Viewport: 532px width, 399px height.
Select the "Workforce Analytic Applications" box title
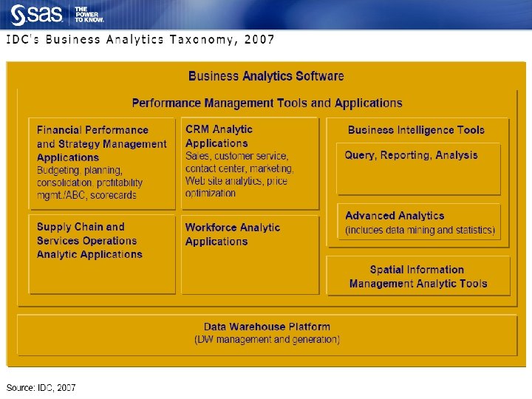click(x=233, y=234)
